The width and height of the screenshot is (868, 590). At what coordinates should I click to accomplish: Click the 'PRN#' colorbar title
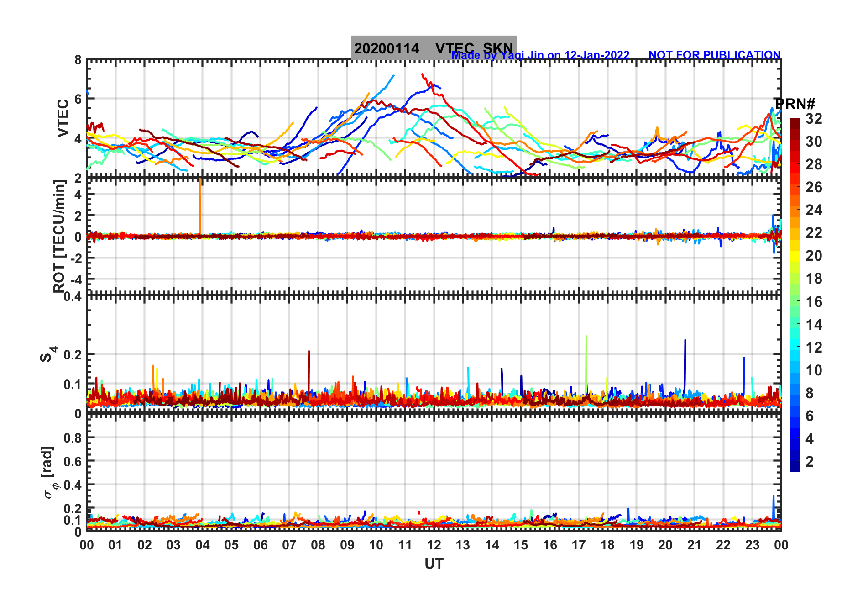(x=796, y=104)
